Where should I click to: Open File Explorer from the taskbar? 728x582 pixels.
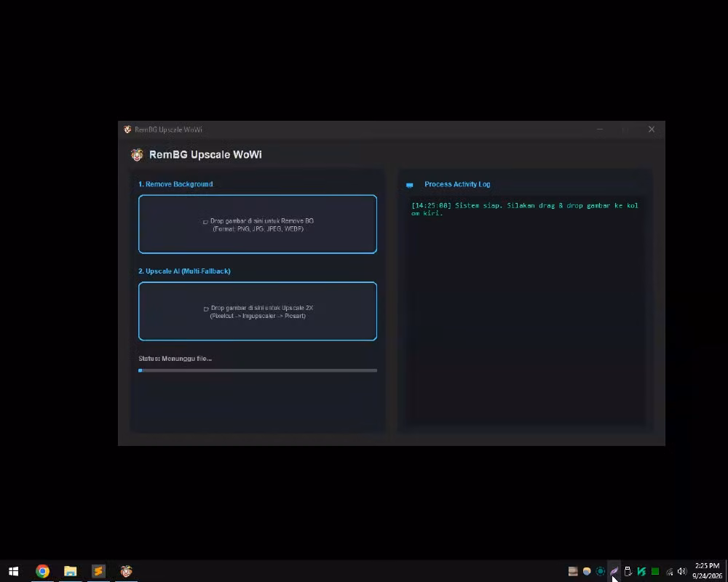pyautogui.click(x=70, y=571)
